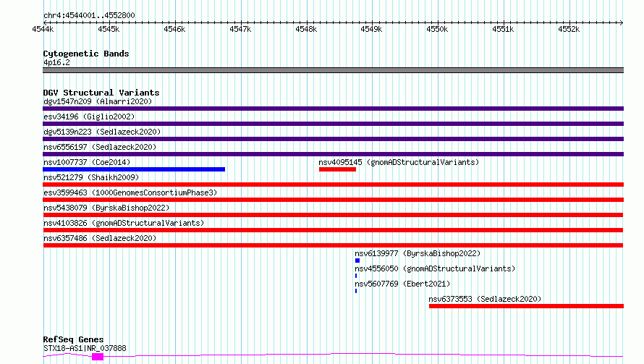644x364 pixels.
Task: Select the nsv1007737 (Coe2014) label
Action: pyautogui.click(x=87, y=162)
